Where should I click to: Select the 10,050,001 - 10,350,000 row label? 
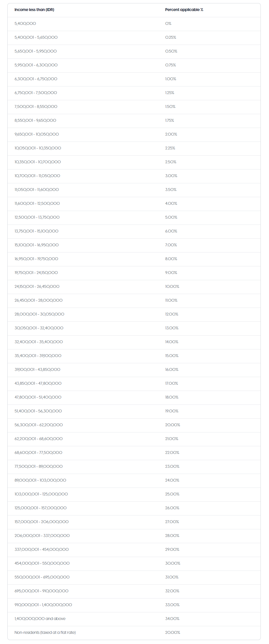tap(38, 148)
